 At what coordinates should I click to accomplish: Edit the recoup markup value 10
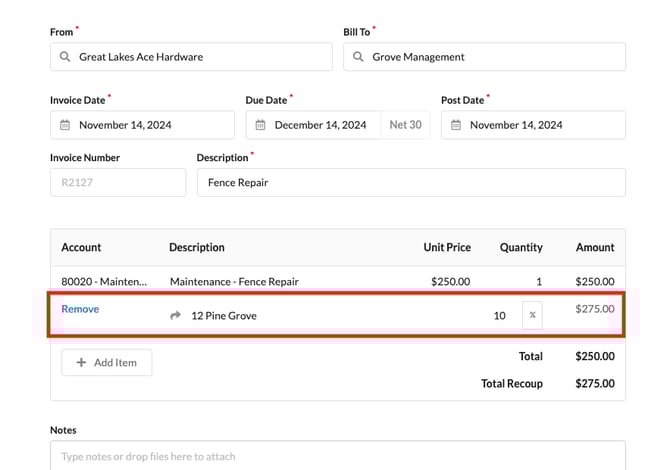click(499, 316)
